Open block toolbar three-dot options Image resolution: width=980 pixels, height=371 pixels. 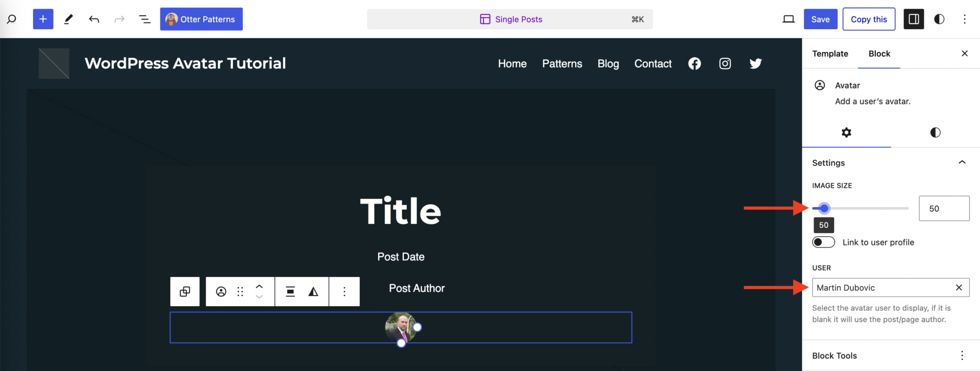coord(344,291)
